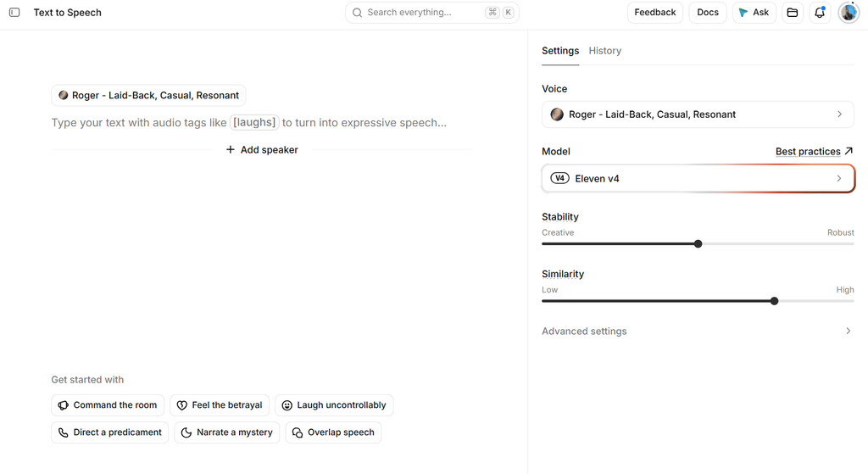Click the search magnifier icon
This screenshot has width=868, height=474.
357,12
